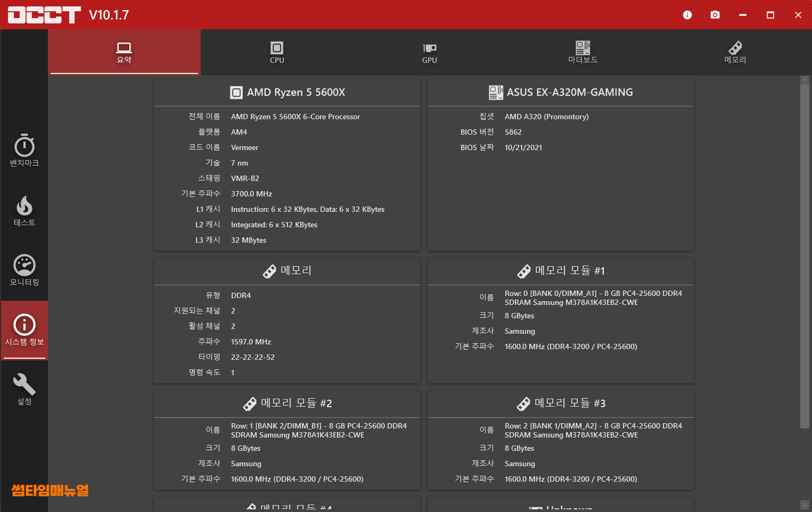This screenshot has width=812, height=512.
Task: Click the 'Vermeer' code name value
Action: [x=244, y=147]
